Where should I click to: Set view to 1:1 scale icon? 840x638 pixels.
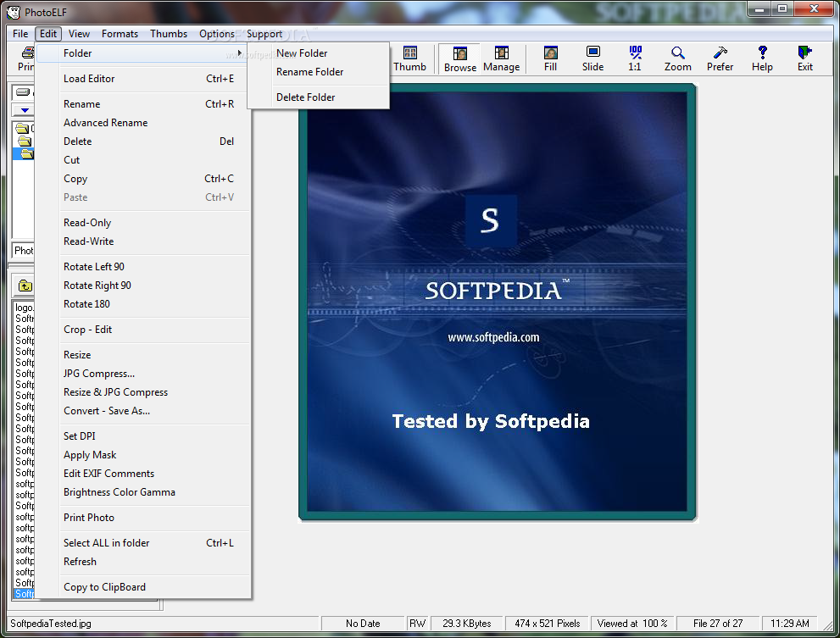[634, 58]
